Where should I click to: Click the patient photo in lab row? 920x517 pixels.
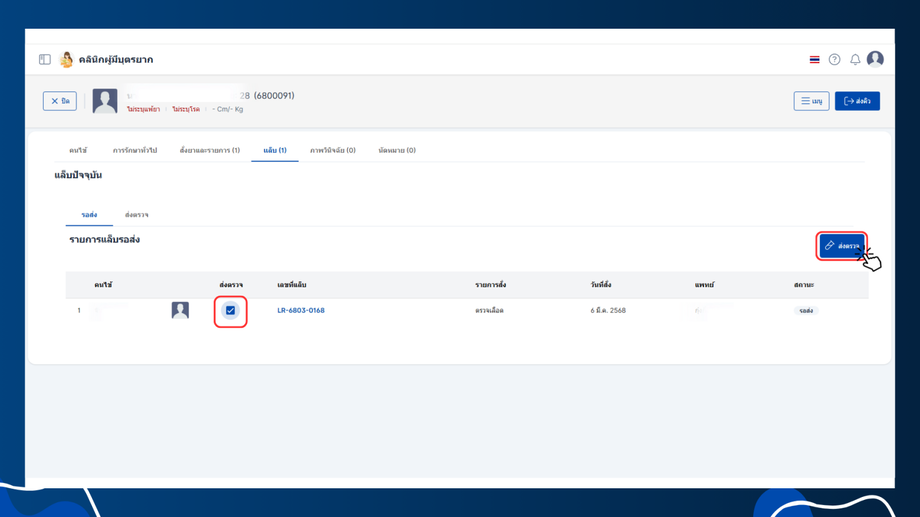point(180,310)
